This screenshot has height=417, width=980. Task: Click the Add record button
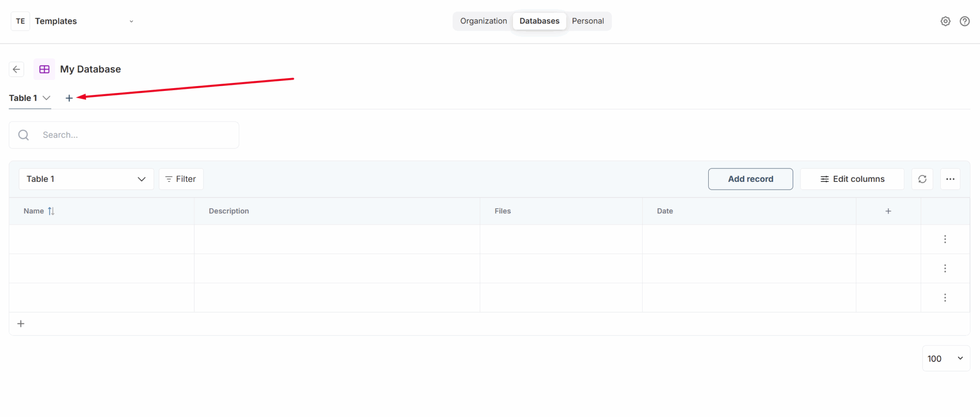tap(750, 179)
